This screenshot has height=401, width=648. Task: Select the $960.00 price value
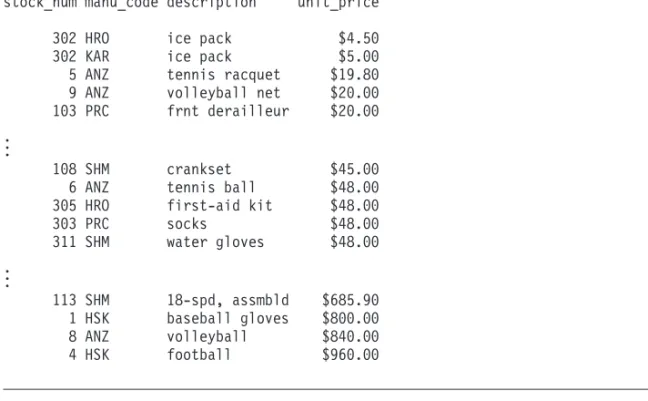click(x=350, y=355)
